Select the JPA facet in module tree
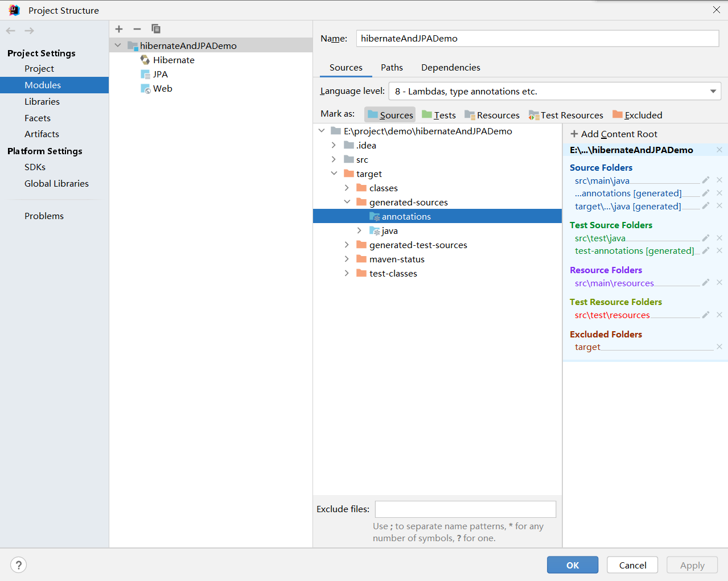This screenshot has height=581, width=728. [x=154, y=74]
